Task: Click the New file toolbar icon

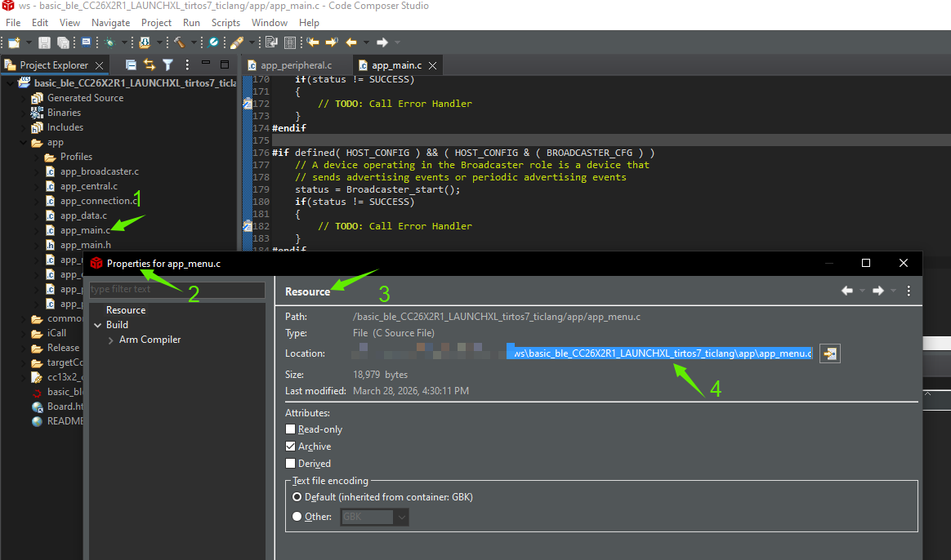Action: coord(14,42)
